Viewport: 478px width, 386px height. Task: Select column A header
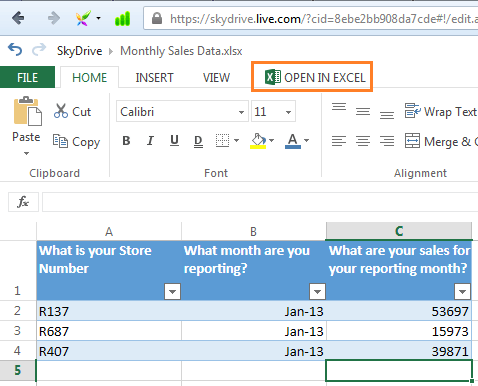click(x=109, y=231)
